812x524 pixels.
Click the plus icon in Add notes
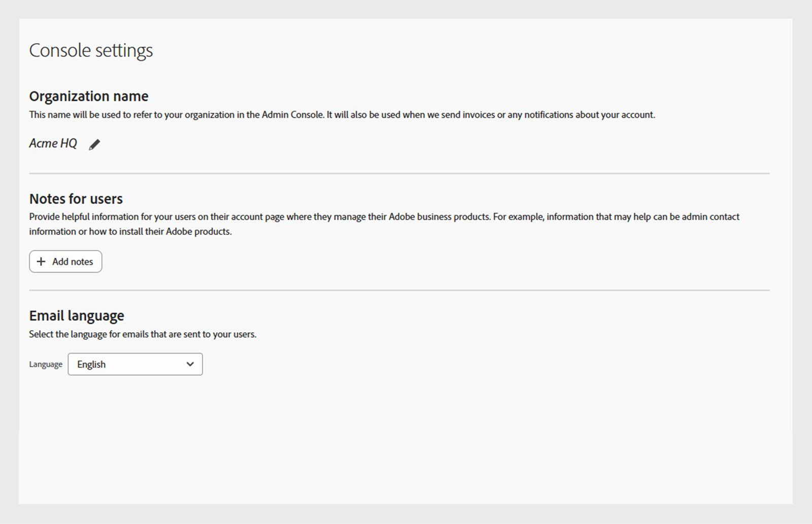[41, 261]
